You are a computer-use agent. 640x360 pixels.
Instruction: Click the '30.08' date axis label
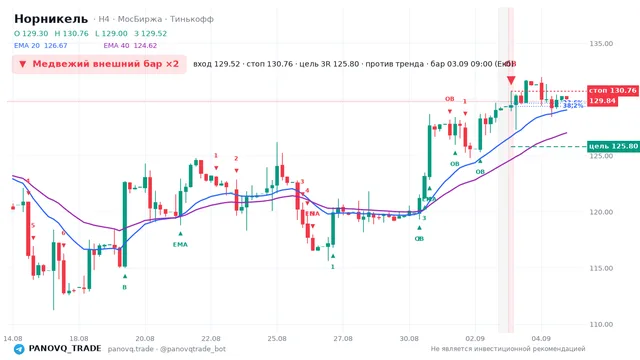point(409,338)
